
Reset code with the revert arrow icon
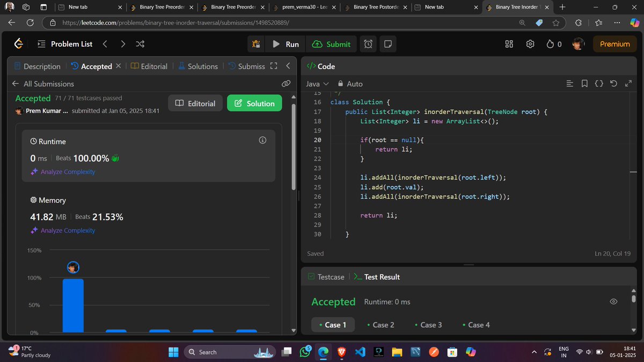(x=614, y=84)
